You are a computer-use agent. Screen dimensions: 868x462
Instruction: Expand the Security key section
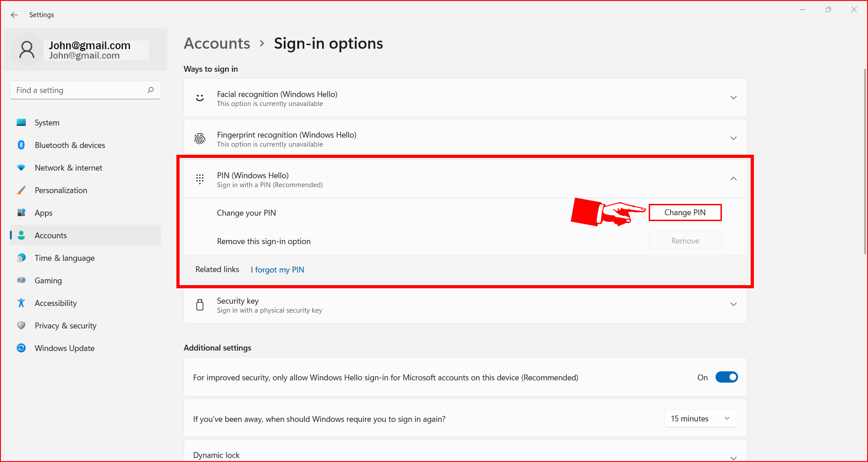tap(734, 304)
